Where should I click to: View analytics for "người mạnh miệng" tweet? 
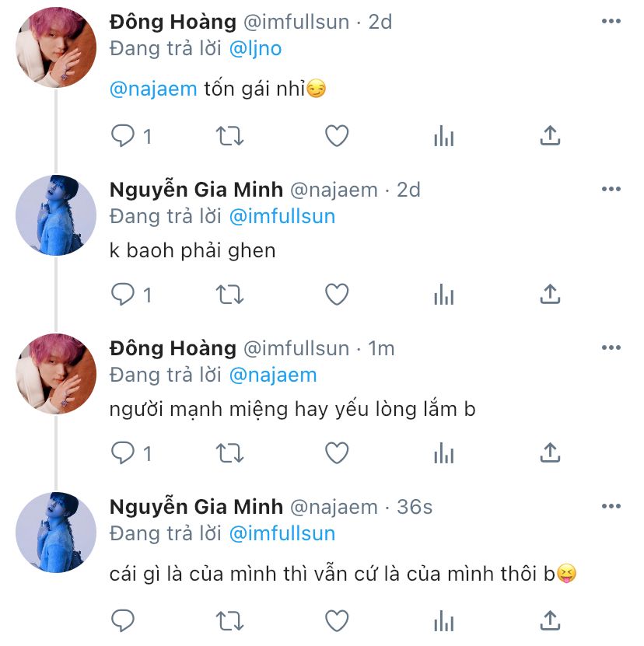[443, 452]
